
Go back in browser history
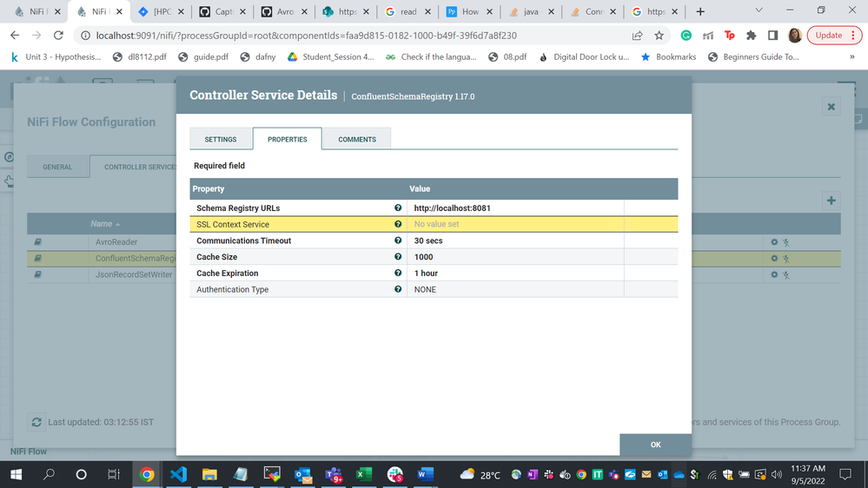point(15,36)
